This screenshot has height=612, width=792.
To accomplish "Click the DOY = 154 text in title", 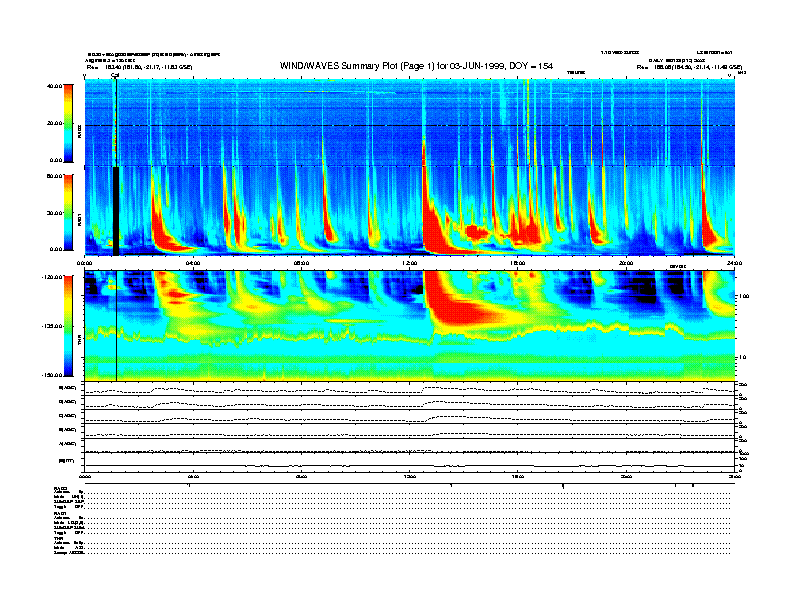I will click(x=531, y=66).
